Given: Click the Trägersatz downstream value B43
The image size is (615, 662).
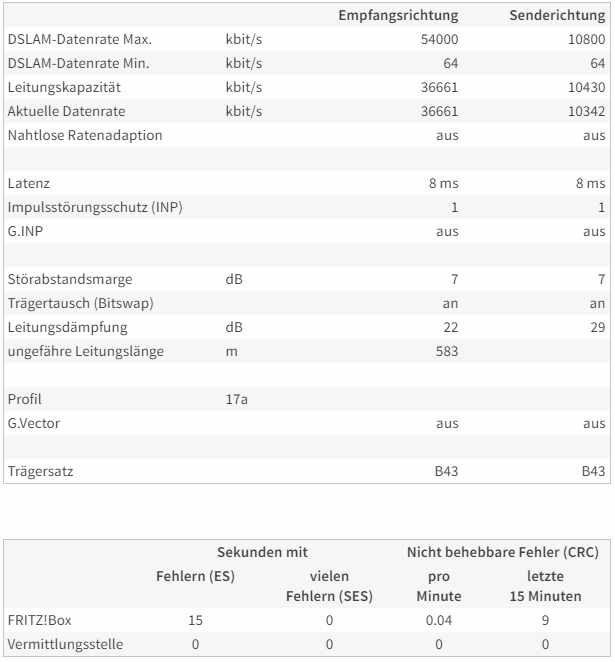Looking at the screenshot, I should (x=446, y=472).
